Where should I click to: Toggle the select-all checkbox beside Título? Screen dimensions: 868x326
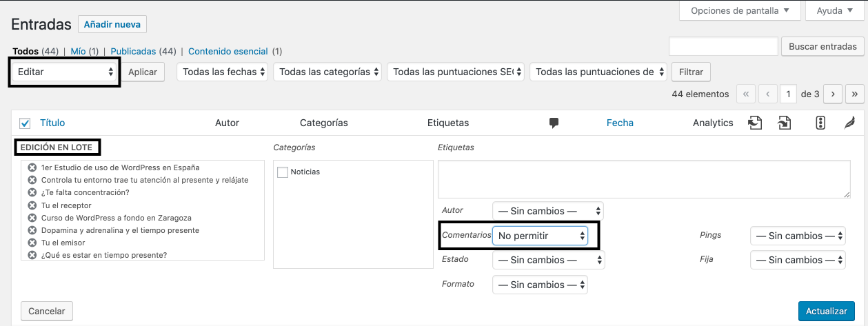click(x=26, y=123)
